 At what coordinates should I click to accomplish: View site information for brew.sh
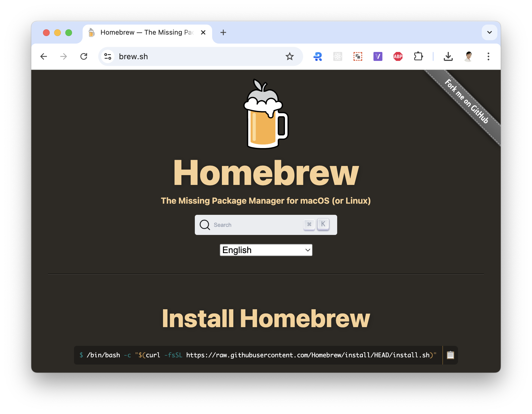[x=108, y=56]
